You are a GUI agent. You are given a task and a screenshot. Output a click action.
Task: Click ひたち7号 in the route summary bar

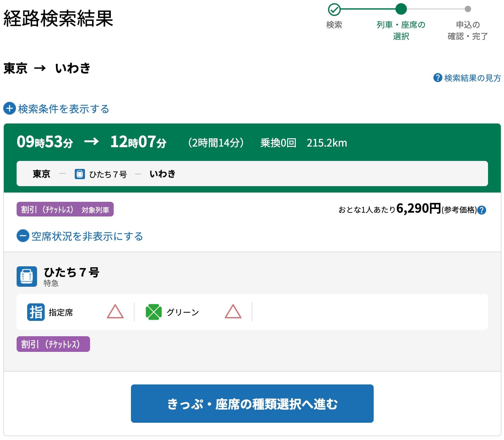click(108, 174)
